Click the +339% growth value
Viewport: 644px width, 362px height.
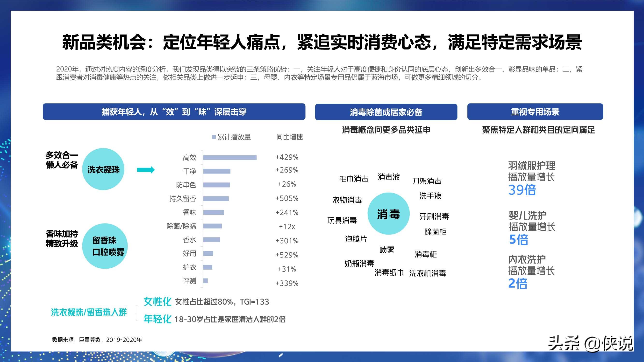click(x=287, y=283)
